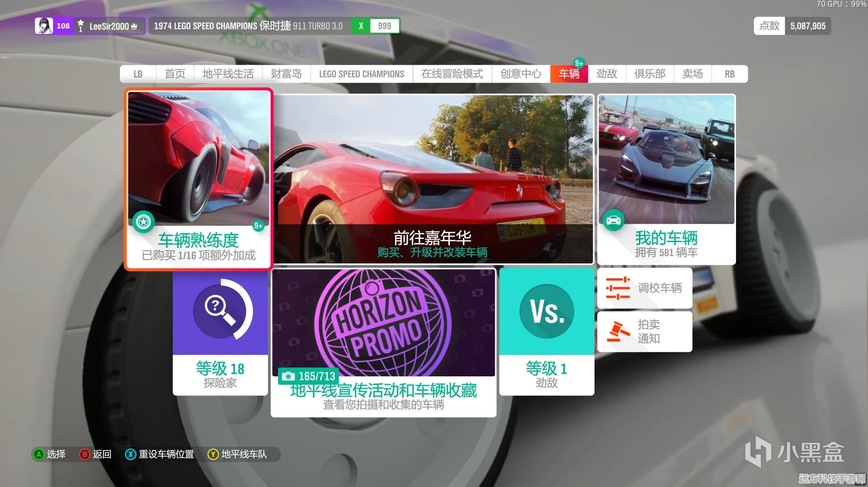Image resolution: width=868 pixels, height=487 pixels.
Task: Click the 999 performance rating
Action: pos(385,26)
